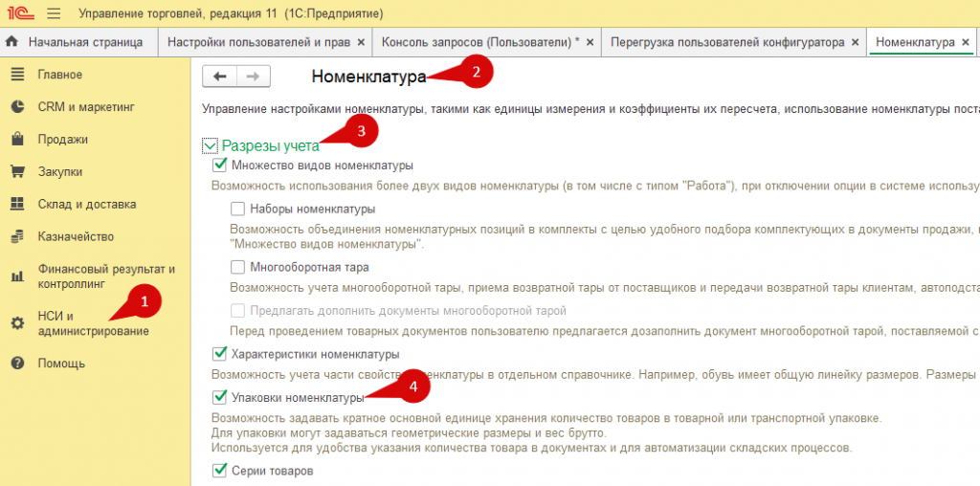Screen dimensions: 980x486
Task: Enable Многооборотная тара checkbox
Action: point(237,267)
